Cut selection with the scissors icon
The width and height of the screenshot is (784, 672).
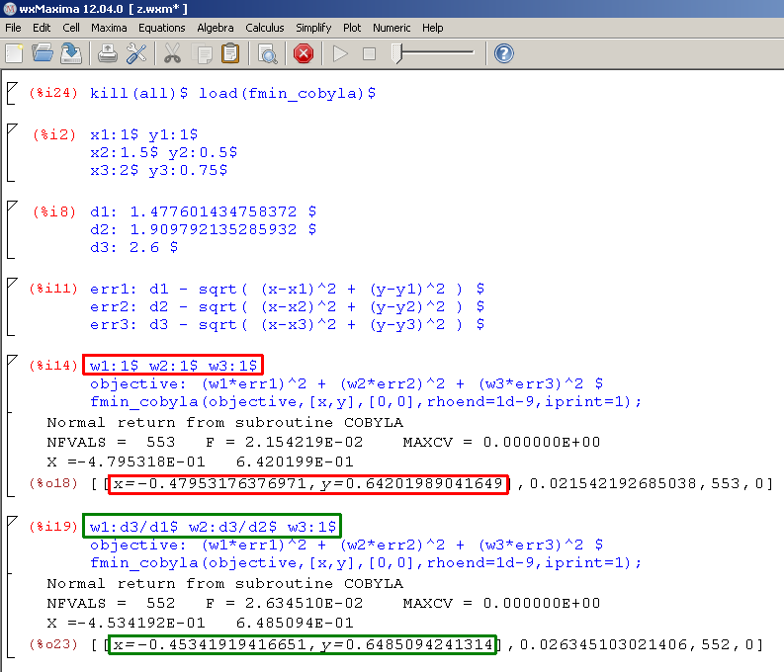(x=172, y=53)
